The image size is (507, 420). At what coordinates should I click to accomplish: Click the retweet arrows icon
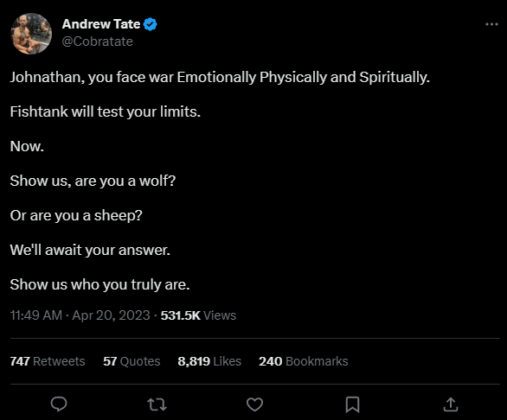(157, 404)
